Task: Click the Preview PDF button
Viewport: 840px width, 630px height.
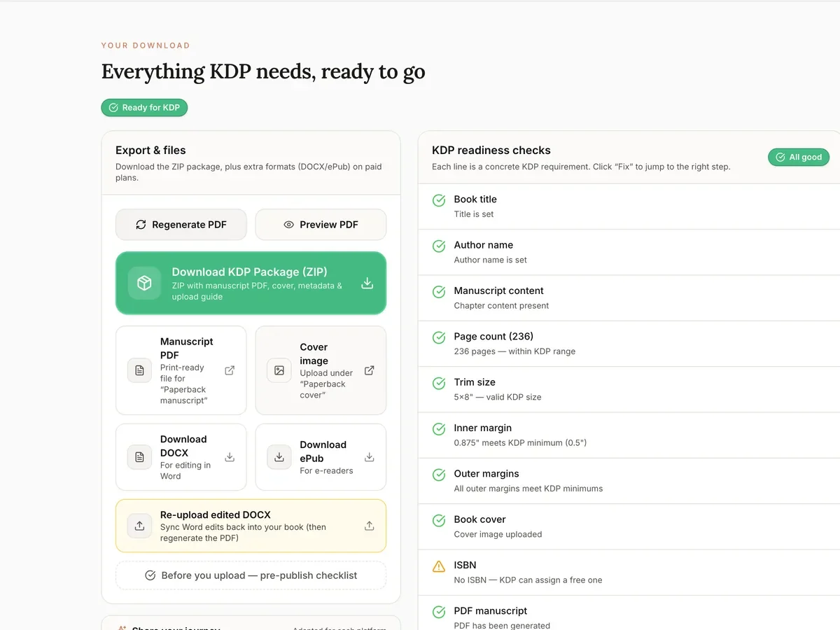Action: click(321, 225)
